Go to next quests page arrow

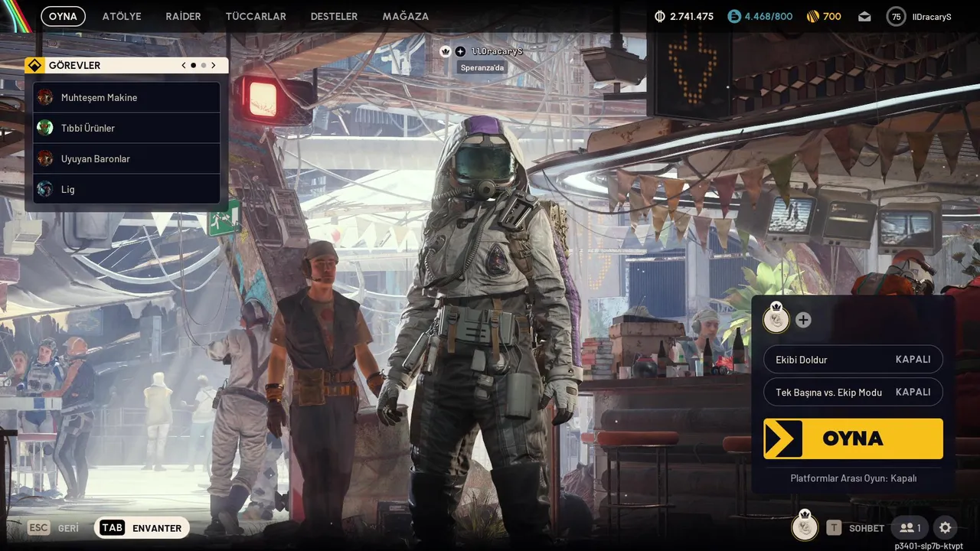pos(214,65)
